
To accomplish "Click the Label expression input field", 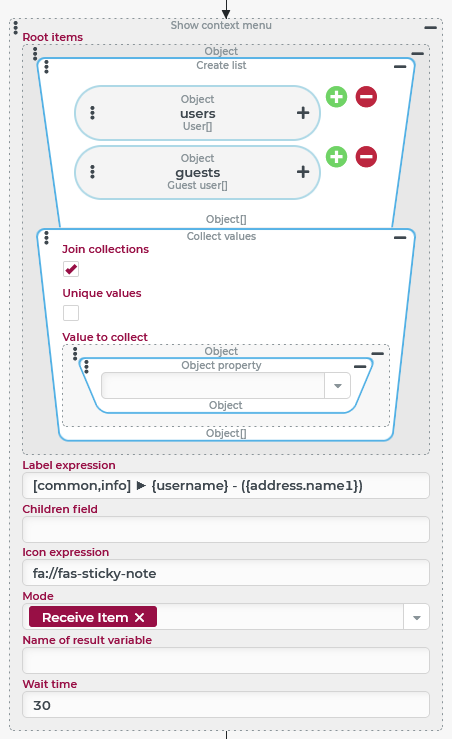I will click(x=226, y=486).
